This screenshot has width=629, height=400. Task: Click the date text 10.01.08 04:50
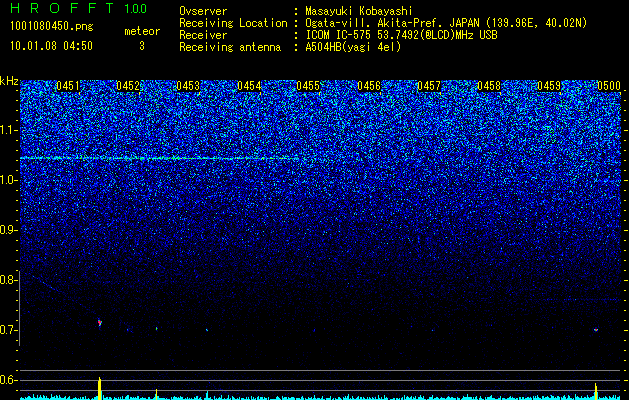pos(51,46)
